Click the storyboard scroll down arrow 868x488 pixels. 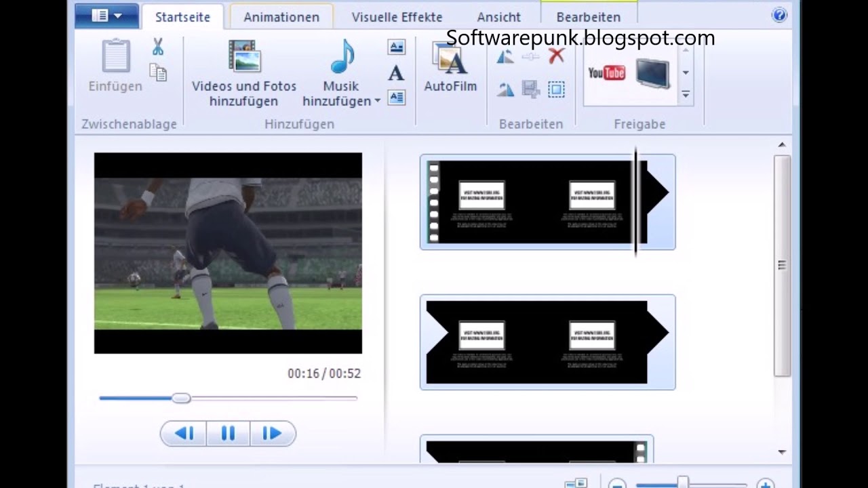pos(782,452)
